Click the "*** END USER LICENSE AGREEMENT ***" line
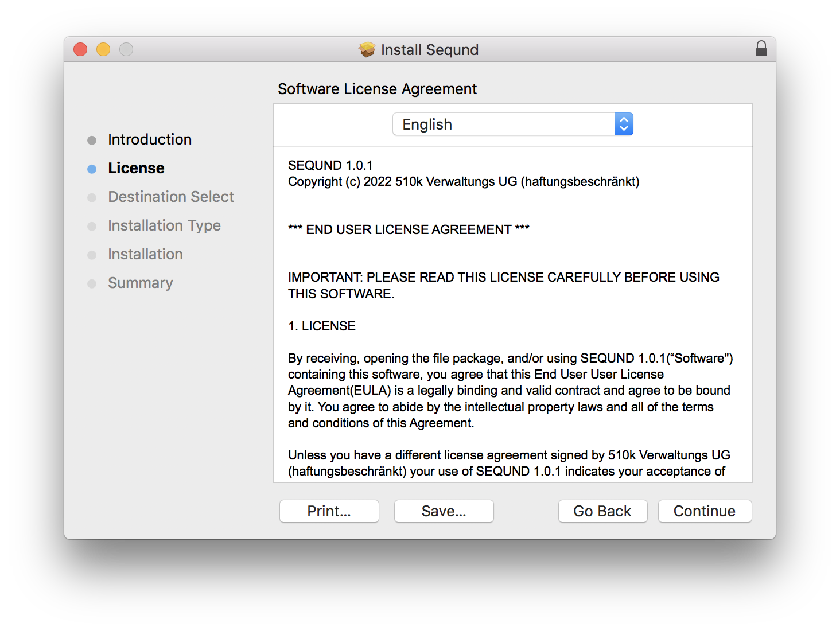 409,229
